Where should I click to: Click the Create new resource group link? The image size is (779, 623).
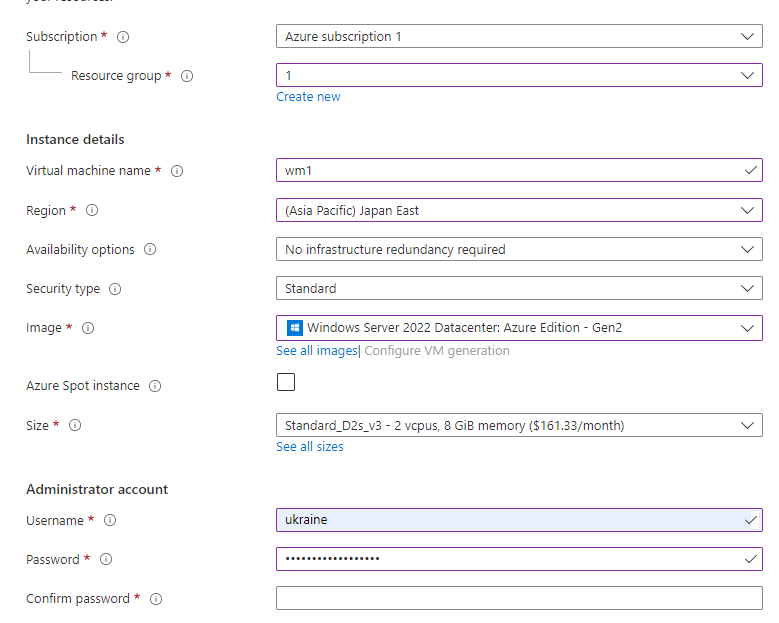(308, 97)
